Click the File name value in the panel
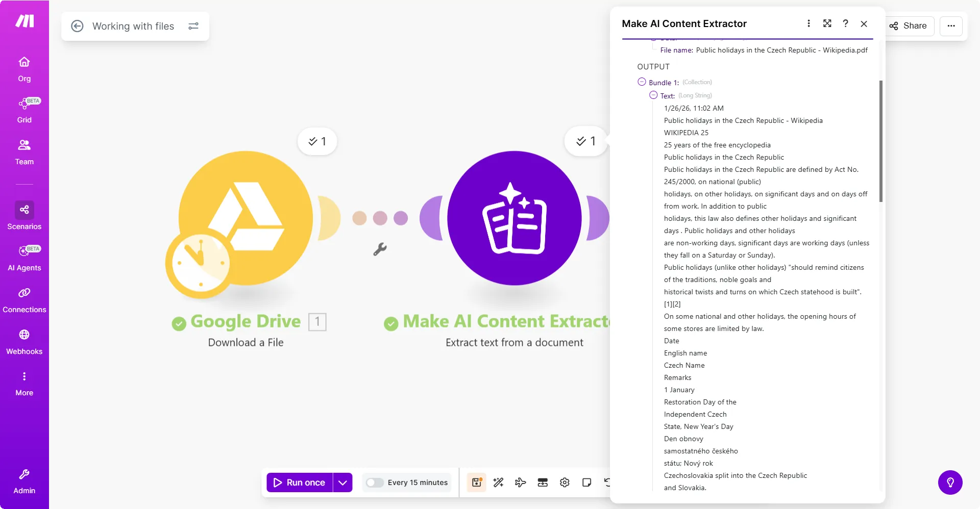The image size is (980, 509). pos(782,50)
